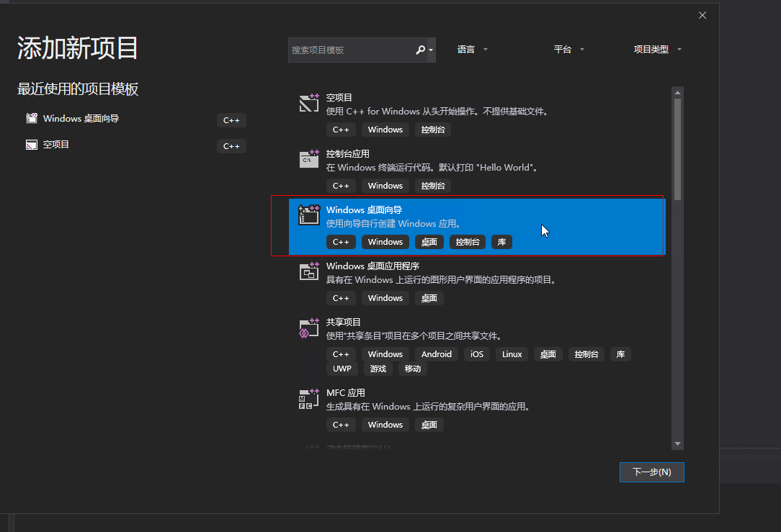781x532 pixels.
Task: Click the Android tag under 共享项目
Action: (x=437, y=354)
